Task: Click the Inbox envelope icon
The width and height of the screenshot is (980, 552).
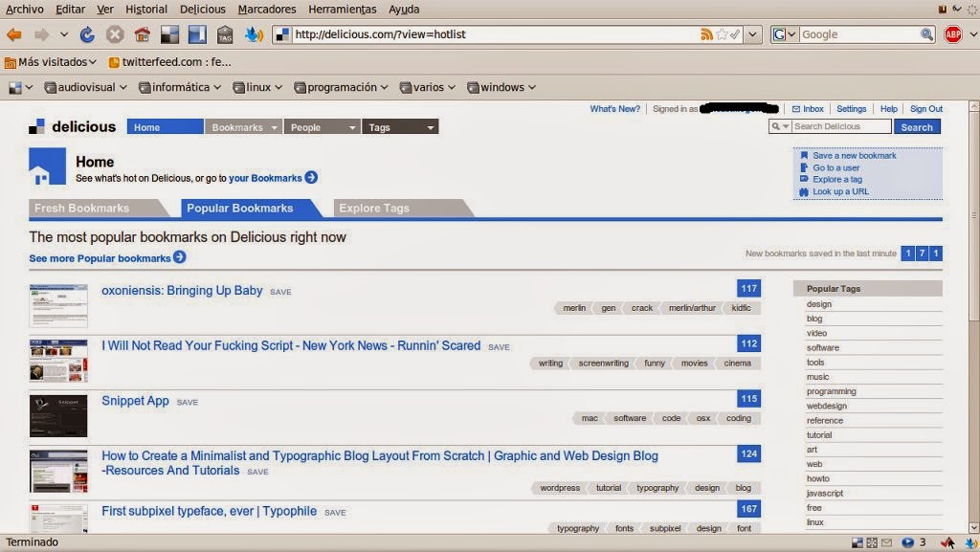Action: (795, 109)
